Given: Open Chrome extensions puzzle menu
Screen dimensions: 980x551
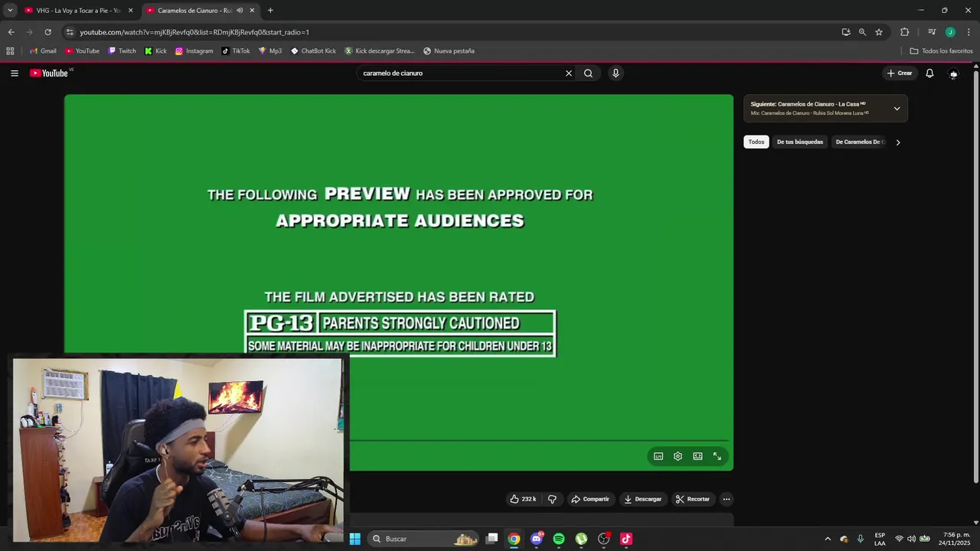Looking at the screenshot, I should point(905,32).
